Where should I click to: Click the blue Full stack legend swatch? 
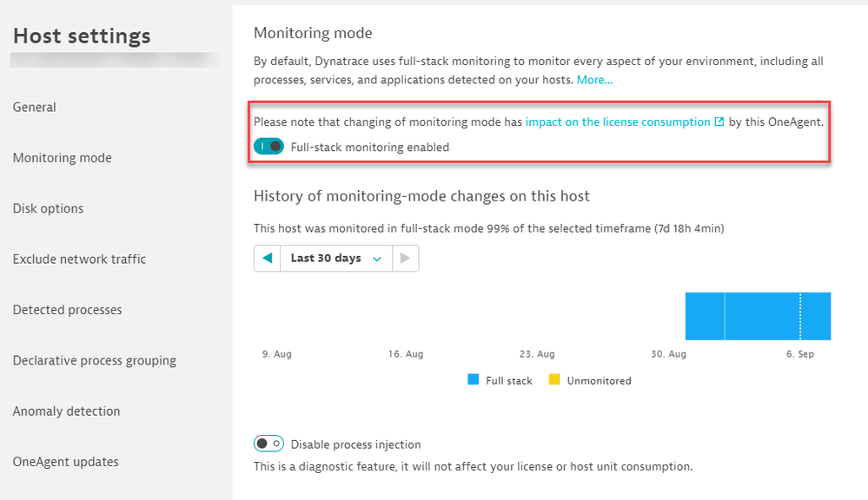(x=474, y=380)
